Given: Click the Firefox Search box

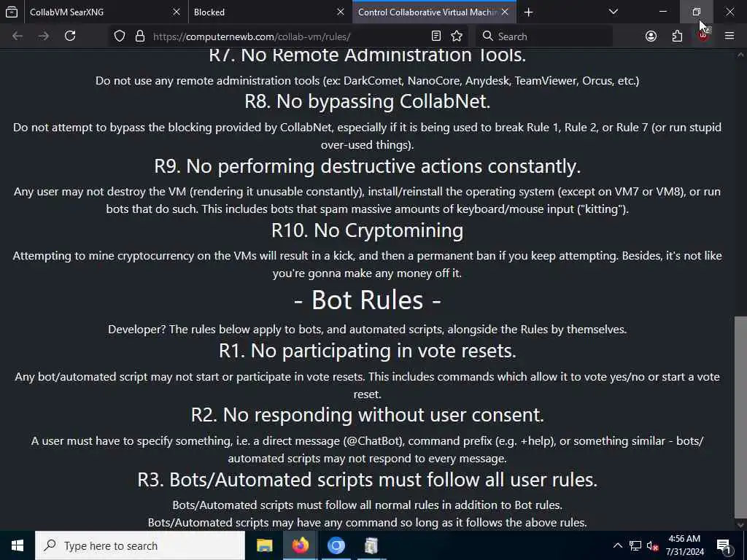Looking at the screenshot, I should 544,36.
